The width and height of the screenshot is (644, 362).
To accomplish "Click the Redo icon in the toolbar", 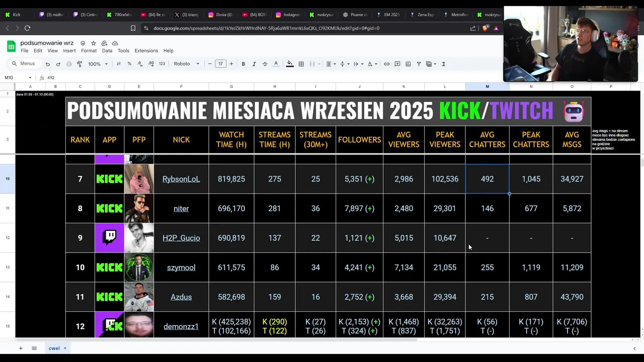I will 58,64.
